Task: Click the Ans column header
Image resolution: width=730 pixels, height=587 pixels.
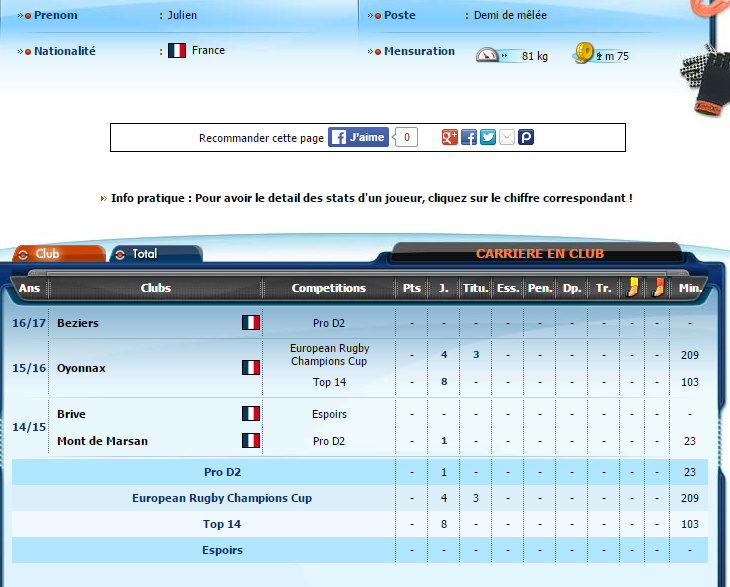Action: [29, 288]
